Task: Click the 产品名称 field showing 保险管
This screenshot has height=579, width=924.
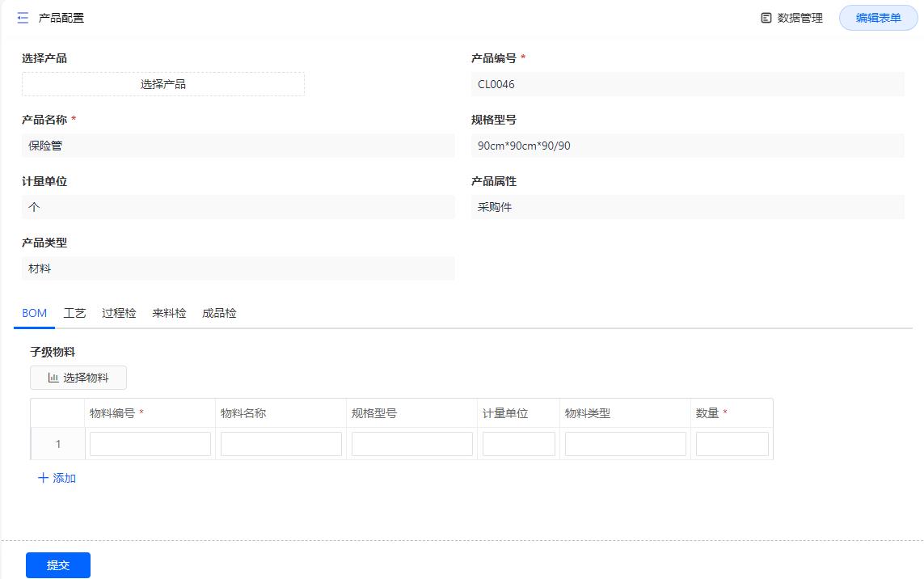Action: pyautogui.click(x=238, y=146)
